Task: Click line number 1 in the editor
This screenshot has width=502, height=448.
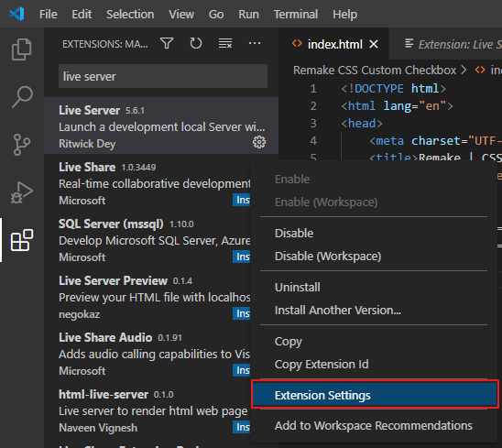Action: pos(313,88)
